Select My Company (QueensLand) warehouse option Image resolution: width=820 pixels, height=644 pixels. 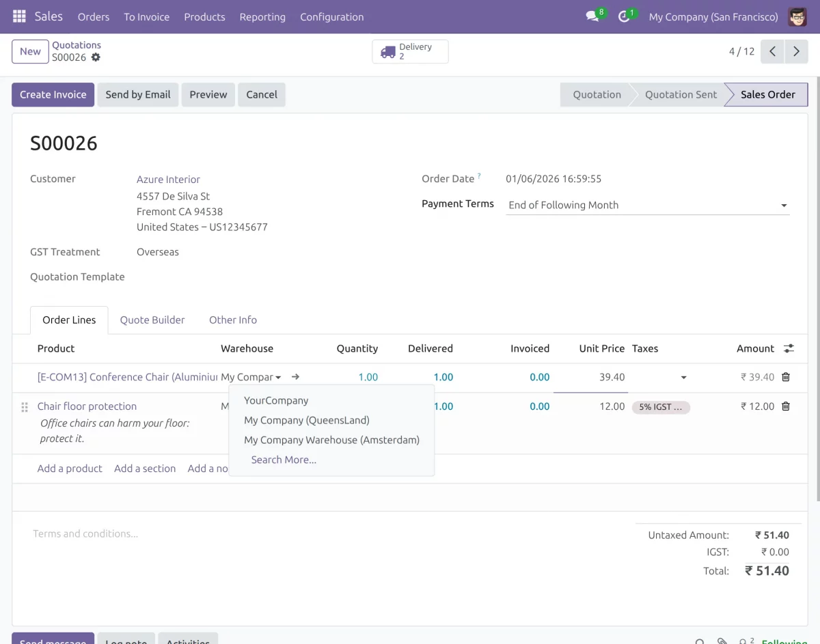(x=306, y=420)
